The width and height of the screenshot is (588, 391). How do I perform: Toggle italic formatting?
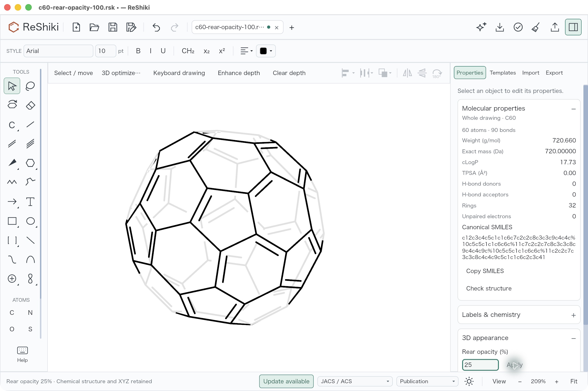pyautogui.click(x=150, y=51)
